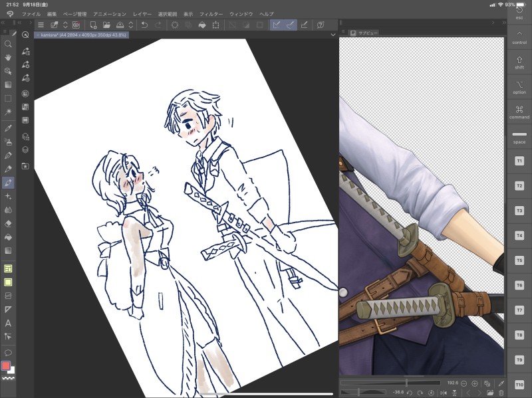Click the Save icon in command bar
Viewport: 532px width, 398px height.
click(x=120, y=25)
